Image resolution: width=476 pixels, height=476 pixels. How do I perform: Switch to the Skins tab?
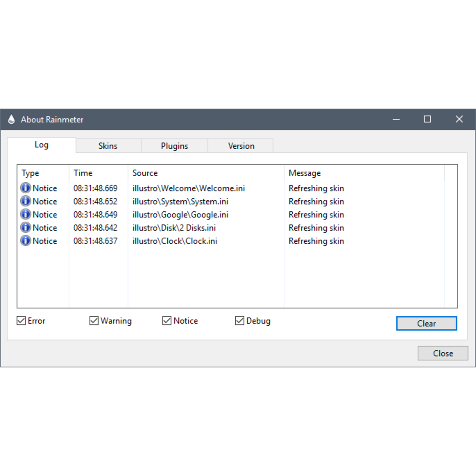tap(108, 146)
